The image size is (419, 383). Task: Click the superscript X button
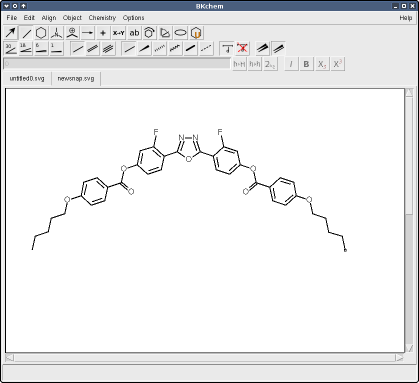[337, 64]
